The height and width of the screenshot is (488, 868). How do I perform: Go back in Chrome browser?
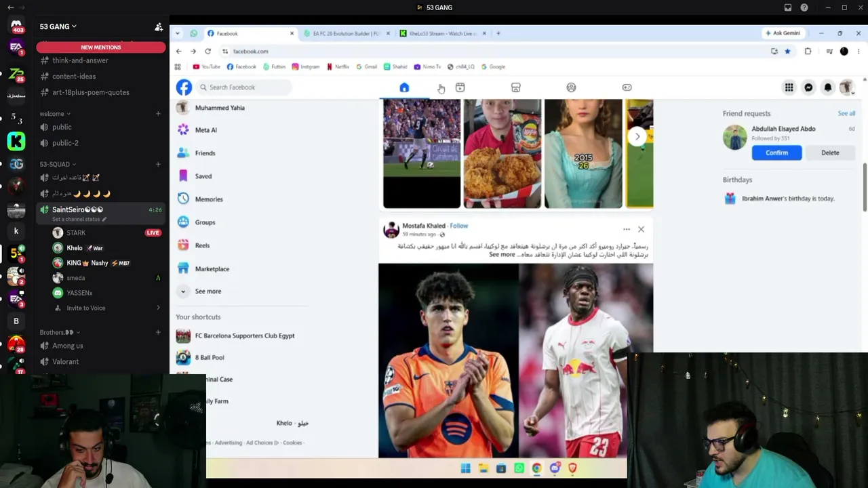point(178,52)
